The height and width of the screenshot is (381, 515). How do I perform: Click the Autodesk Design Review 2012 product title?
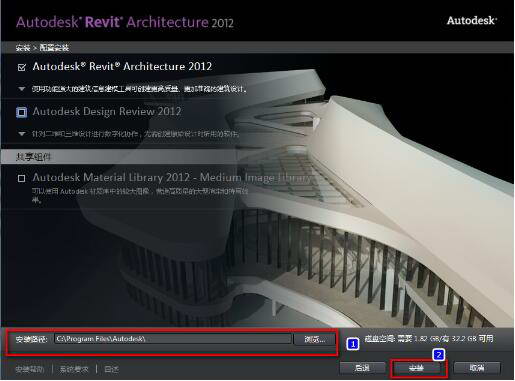pyautogui.click(x=107, y=111)
